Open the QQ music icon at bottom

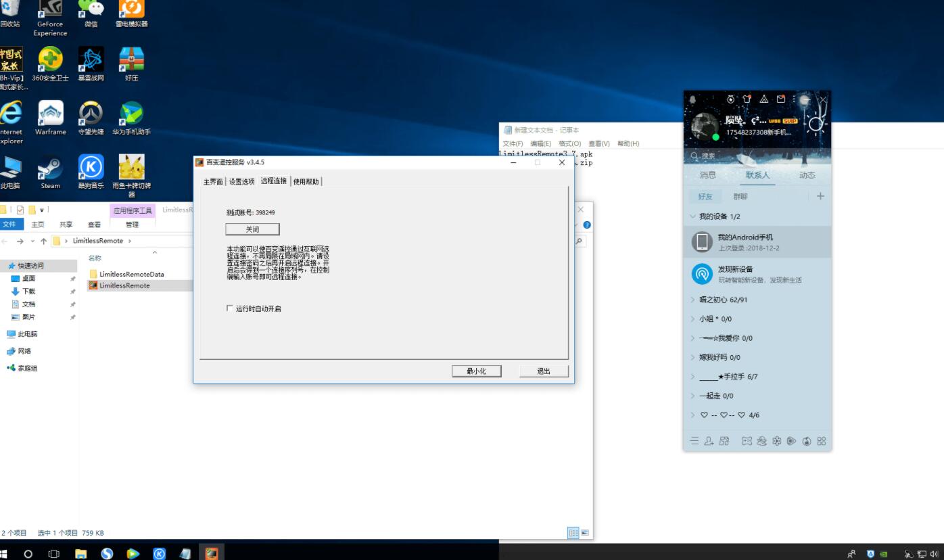(807, 441)
